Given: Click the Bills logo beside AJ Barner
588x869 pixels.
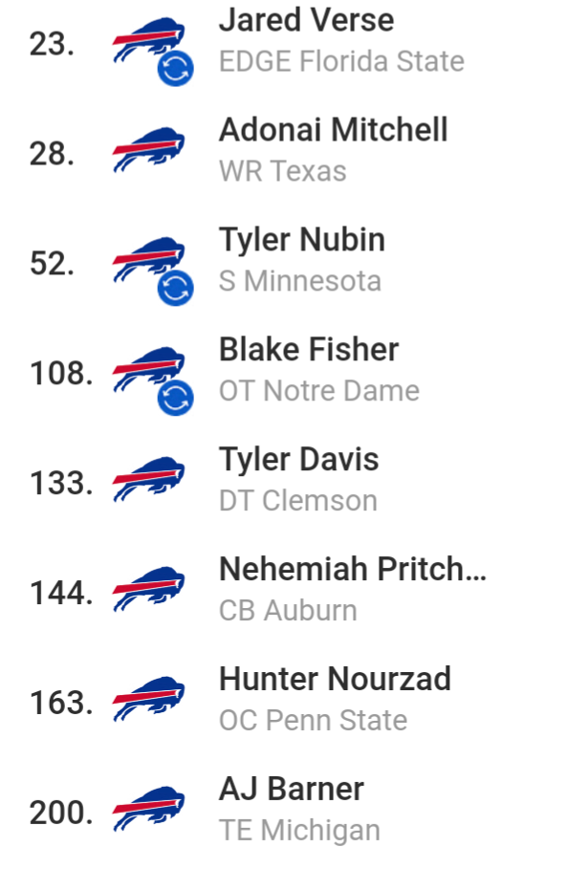Looking at the screenshot, I should point(148,808).
